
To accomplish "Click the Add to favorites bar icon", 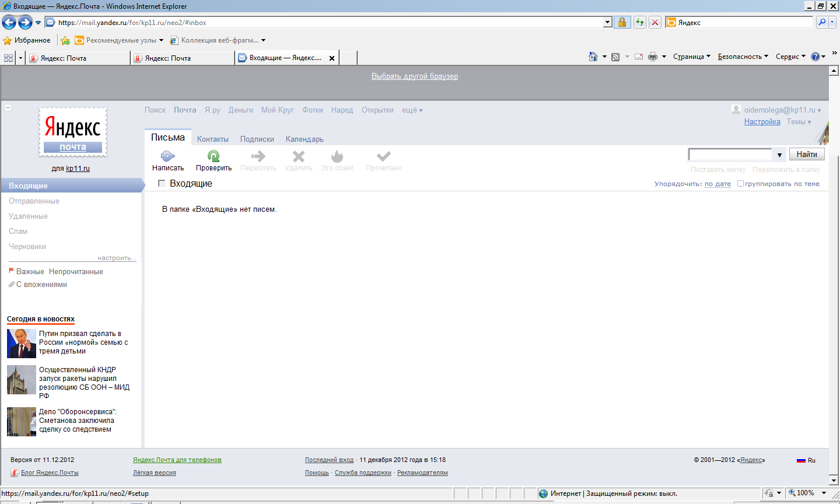I will [65, 40].
